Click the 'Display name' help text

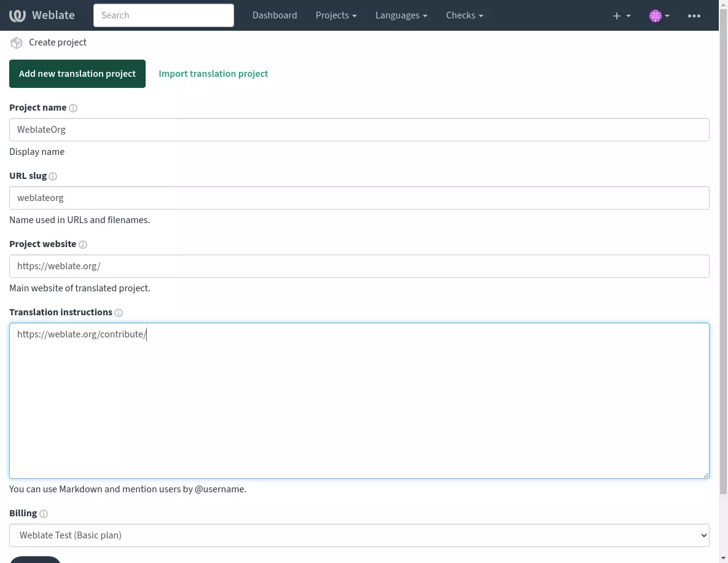(x=37, y=152)
